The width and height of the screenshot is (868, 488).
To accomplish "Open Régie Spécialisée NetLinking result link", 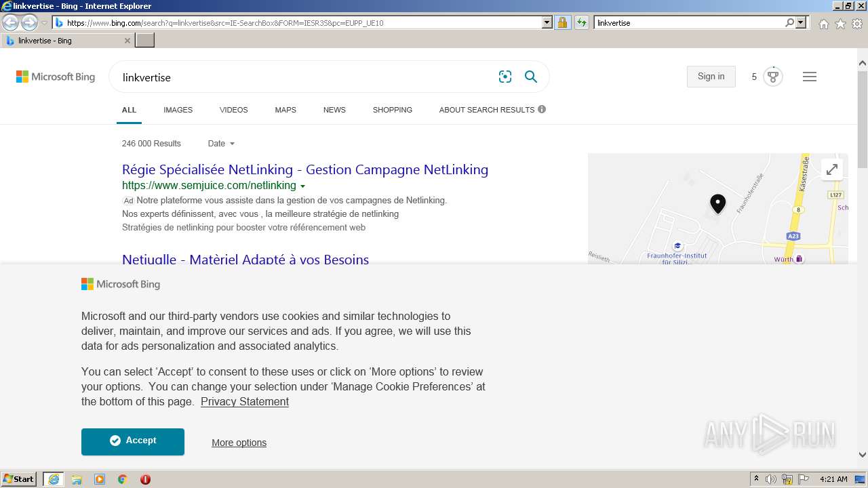I will pos(305,169).
